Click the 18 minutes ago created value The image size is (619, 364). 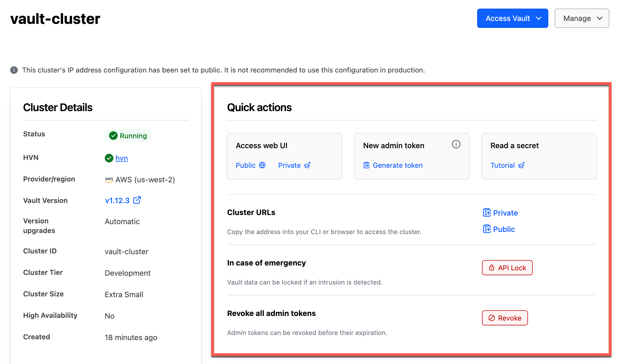(131, 337)
